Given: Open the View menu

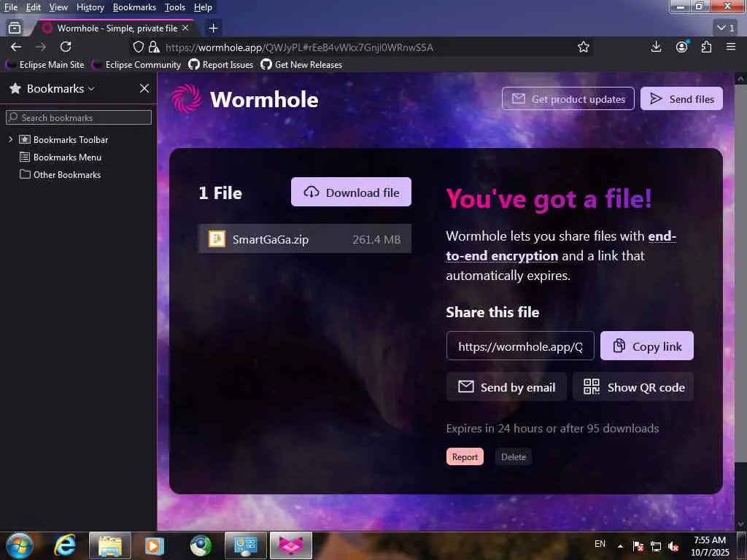Looking at the screenshot, I should (x=58, y=7).
